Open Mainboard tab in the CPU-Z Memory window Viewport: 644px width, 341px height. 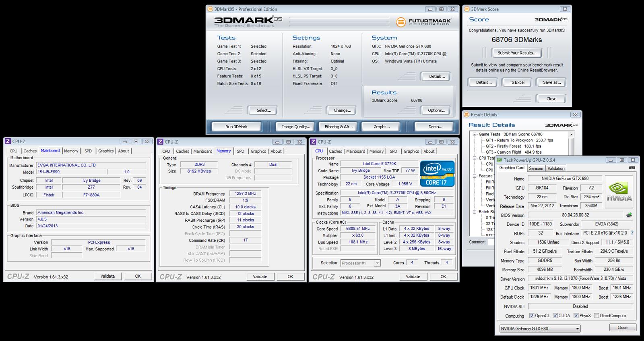tap(203, 152)
